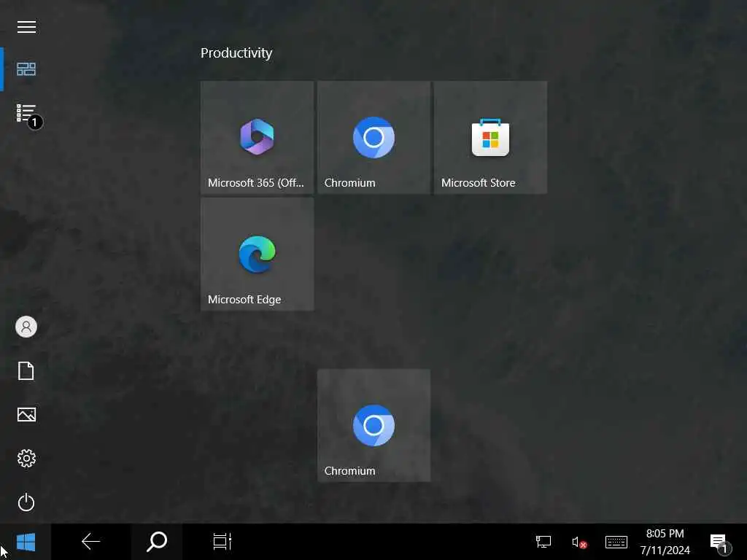This screenshot has height=560, width=747.
Task: Expand the hamburger menu in Start
Action: tap(26, 27)
